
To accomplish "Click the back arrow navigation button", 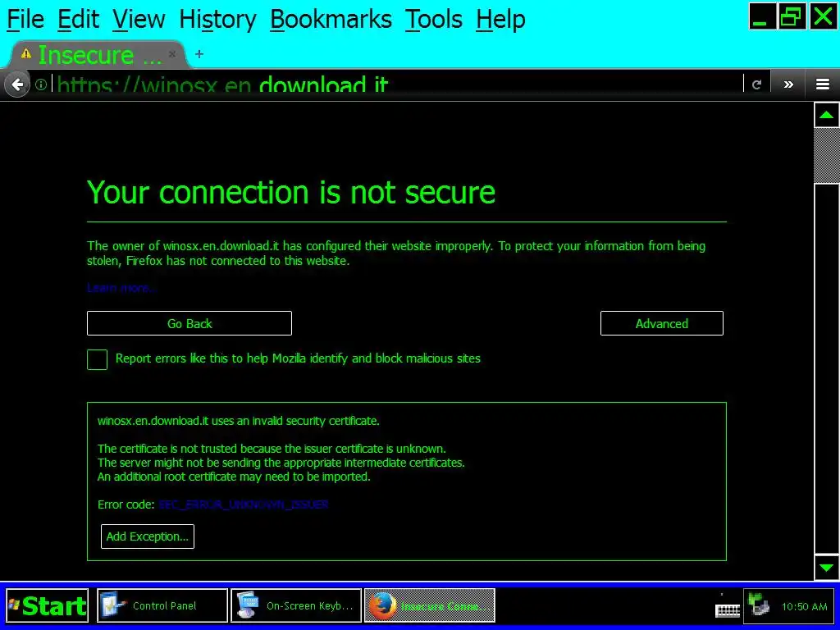I will (17, 84).
